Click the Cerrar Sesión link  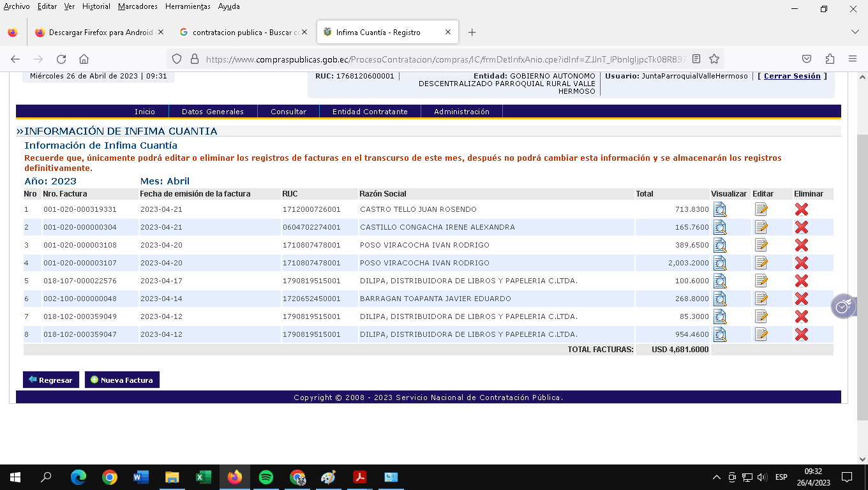pos(792,76)
